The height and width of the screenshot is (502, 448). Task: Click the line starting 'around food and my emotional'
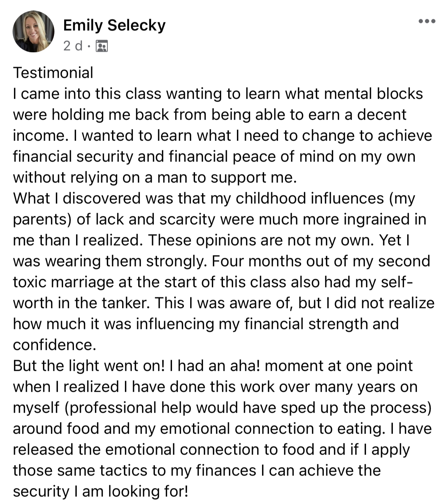click(x=222, y=428)
